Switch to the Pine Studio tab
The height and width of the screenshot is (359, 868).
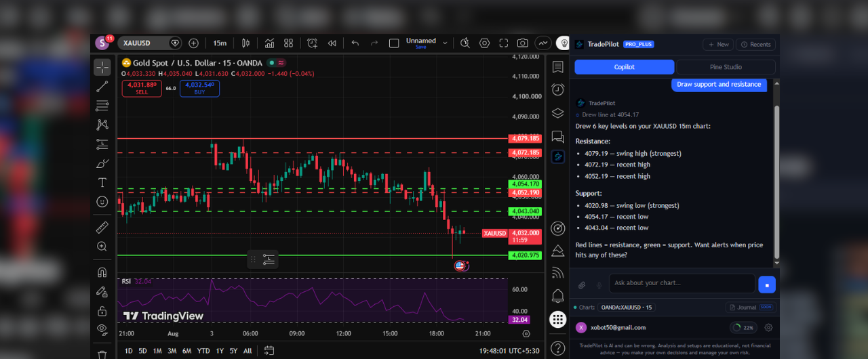click(x=726, y=67)
